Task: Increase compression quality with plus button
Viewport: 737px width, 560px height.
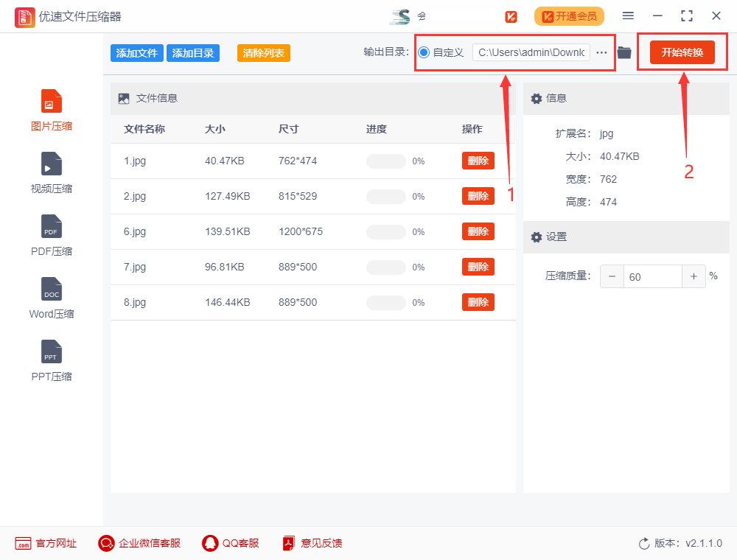Action: pyautogui.click(x=694, y=276)
